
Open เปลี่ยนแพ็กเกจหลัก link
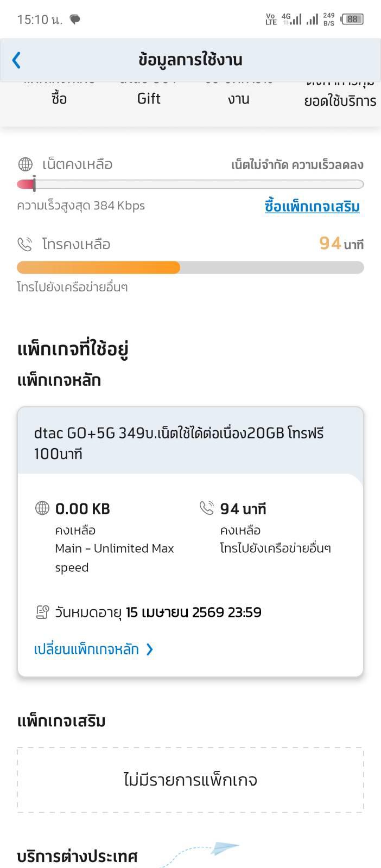coord(86,649)
